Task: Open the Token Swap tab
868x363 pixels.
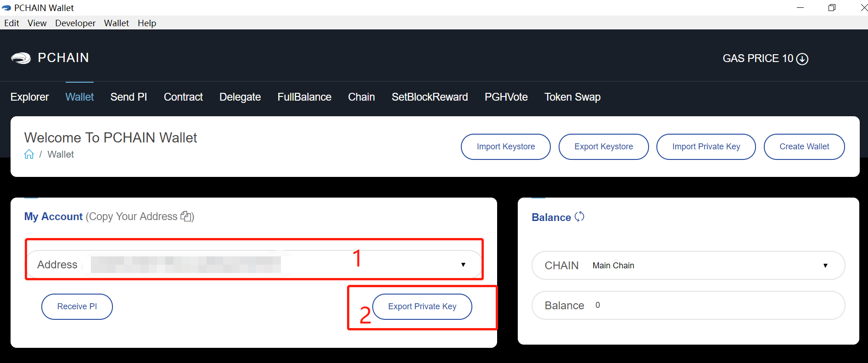Action: pyautogui.click(x=572, y=97)
